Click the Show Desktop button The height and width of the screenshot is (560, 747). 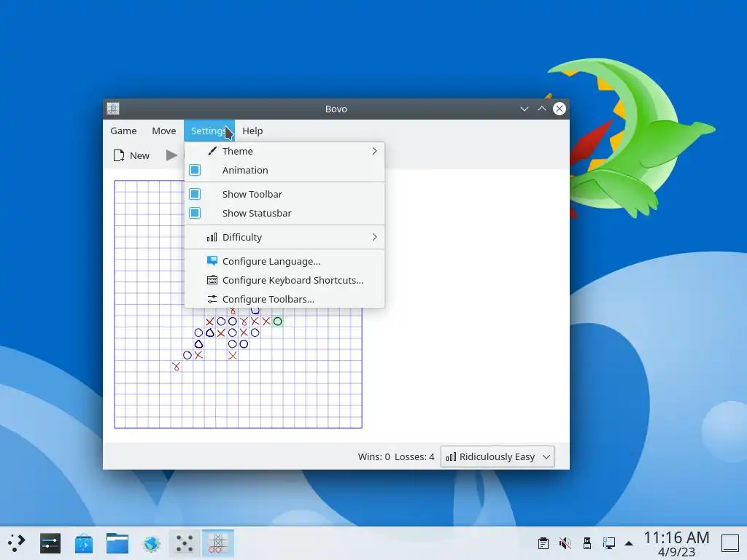[729, 543]
